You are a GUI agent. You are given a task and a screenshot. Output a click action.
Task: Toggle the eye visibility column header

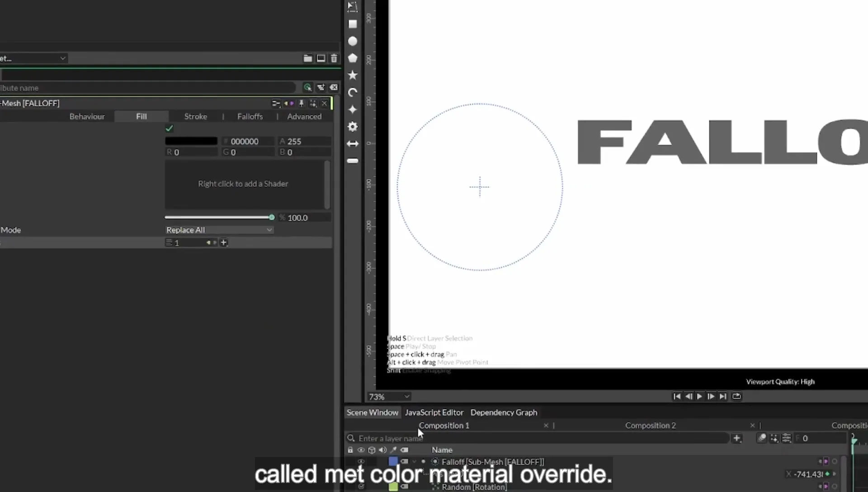[361, 450]
